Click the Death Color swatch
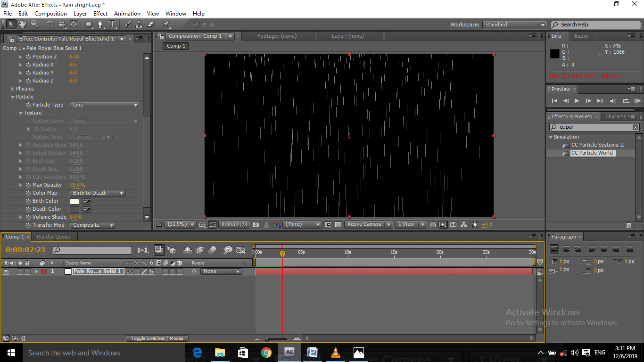Image resolution: width=644 pixels, height=362 pixels. point(74,209)
